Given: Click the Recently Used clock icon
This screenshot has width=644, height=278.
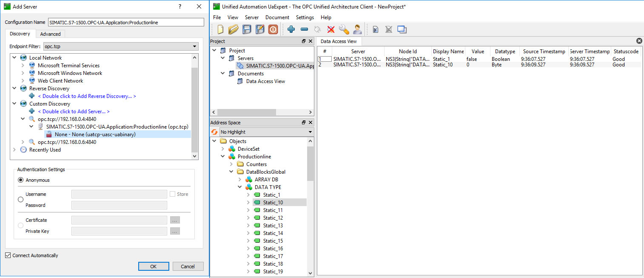Looking at the screenshot, I should tap(23, 150).
